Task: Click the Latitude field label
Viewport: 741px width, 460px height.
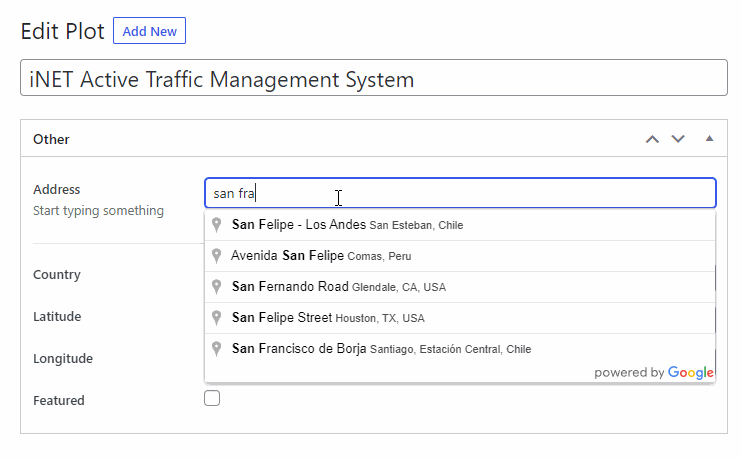Action: click(57, 316)
